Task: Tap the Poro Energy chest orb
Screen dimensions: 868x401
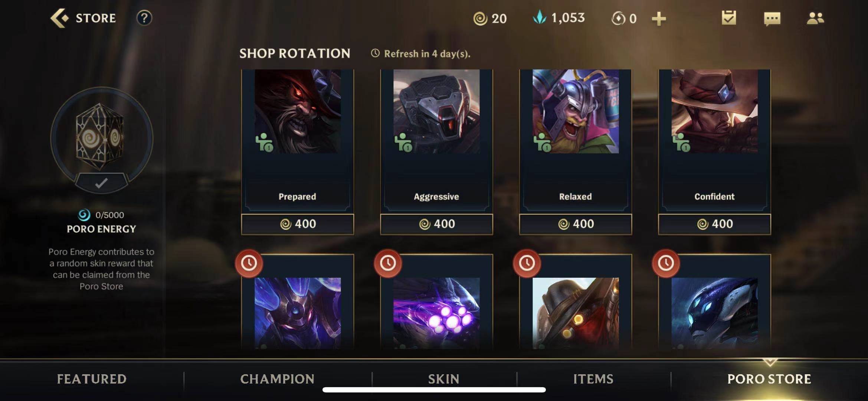Action: [101, 137]
